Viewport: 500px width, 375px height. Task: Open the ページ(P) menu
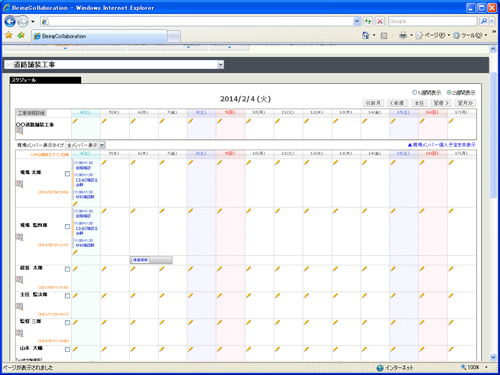433,35
